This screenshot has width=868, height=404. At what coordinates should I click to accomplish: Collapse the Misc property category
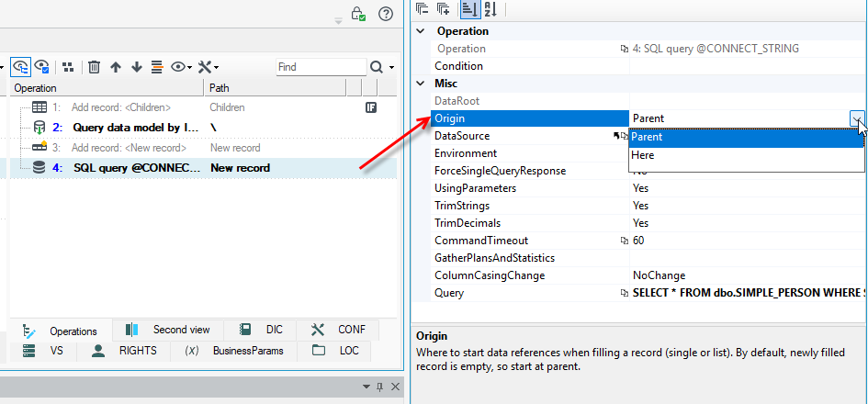(x=421, y=84)
